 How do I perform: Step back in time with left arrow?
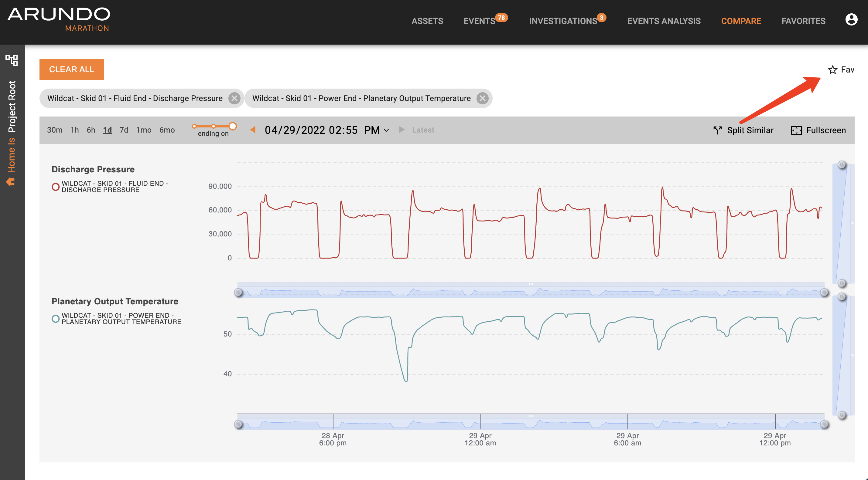coord(253,130)
